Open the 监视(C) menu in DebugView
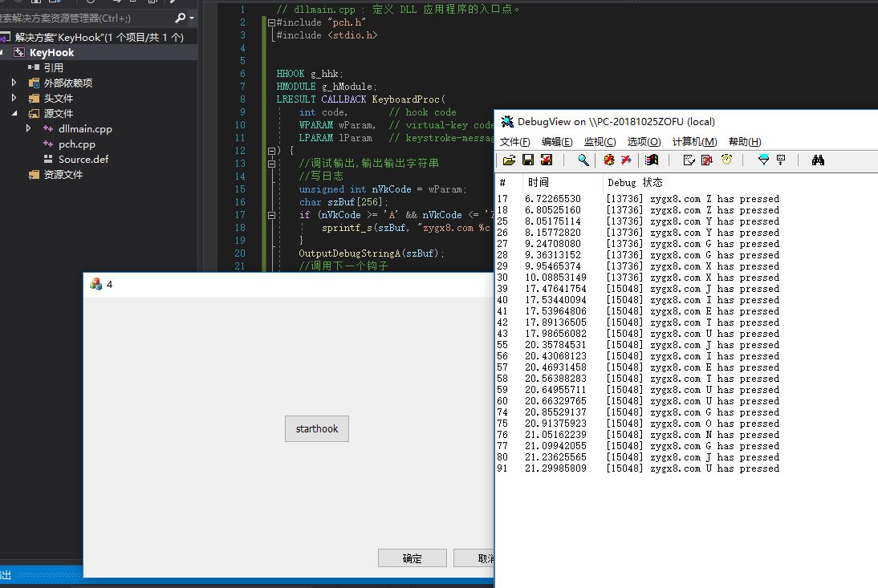Viewport: 878px width, 588px height. pos(600,141)
